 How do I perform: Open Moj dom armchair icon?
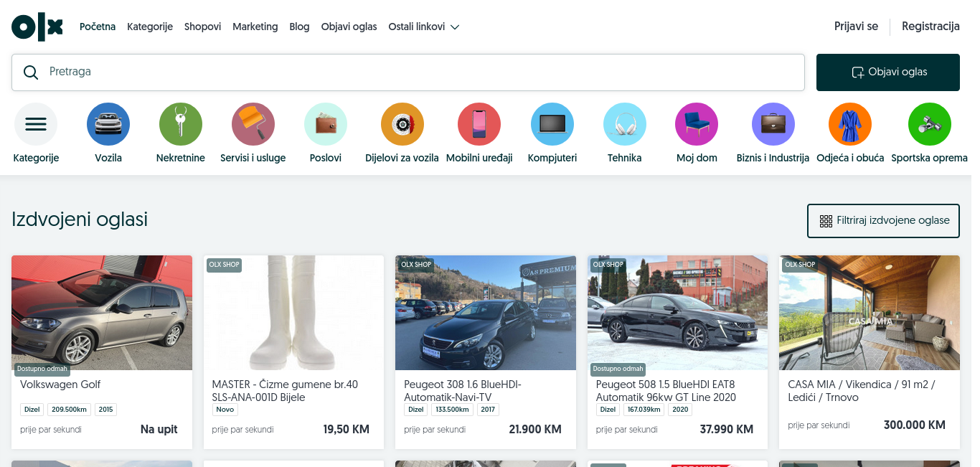click(697, 124)
